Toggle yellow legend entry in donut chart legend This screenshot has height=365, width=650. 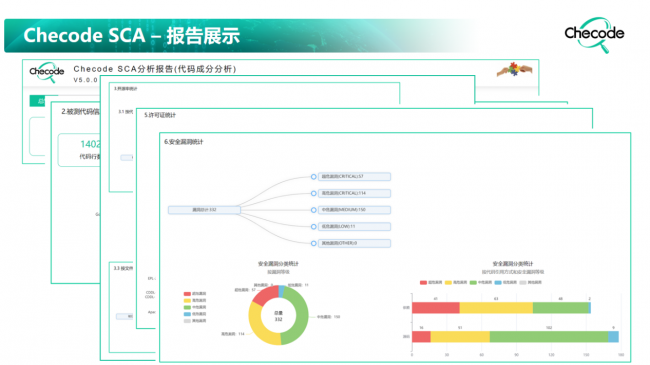(x=194, y=300)
